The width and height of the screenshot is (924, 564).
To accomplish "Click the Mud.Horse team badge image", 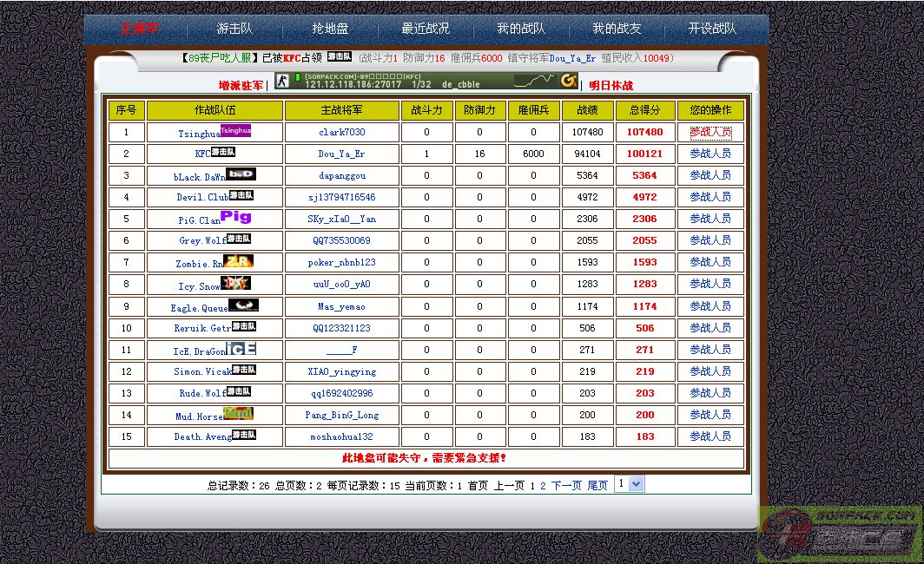I will pos(238,414).
